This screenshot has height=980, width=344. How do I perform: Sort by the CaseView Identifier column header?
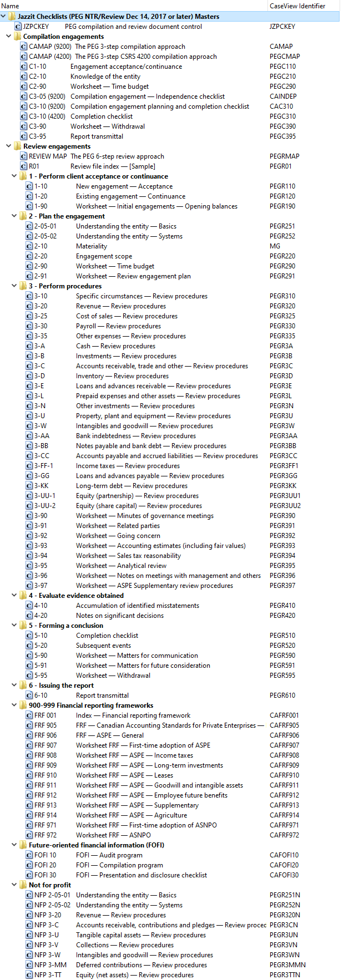pyautogui.click(x=304, y=6)
